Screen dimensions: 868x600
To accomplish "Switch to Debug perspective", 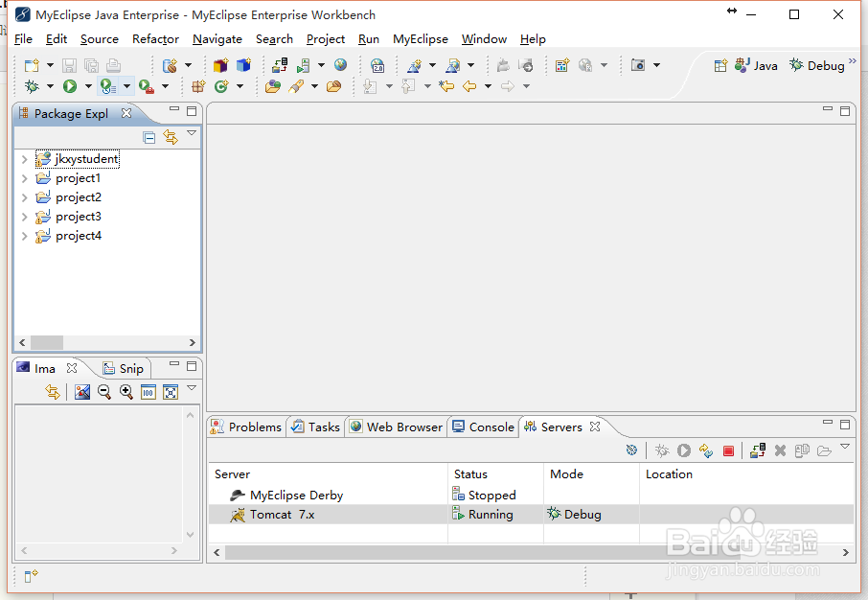I will pos(817,65).
